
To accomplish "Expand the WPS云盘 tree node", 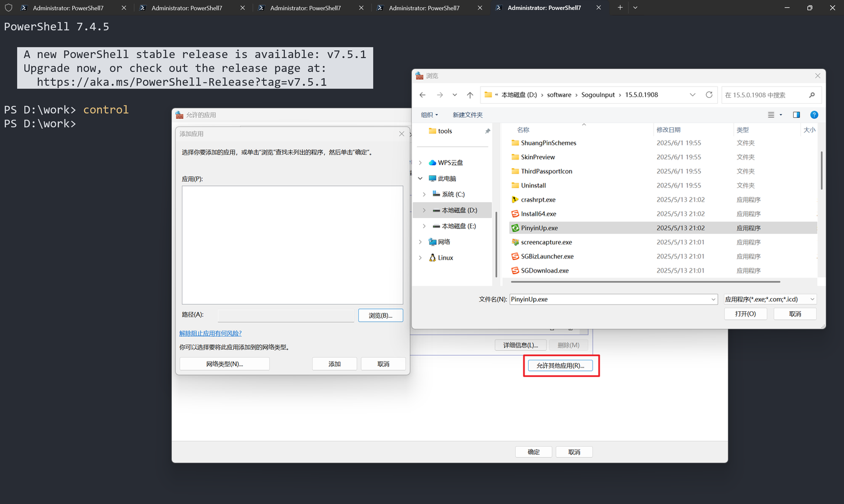I will [x=420, y=163].
